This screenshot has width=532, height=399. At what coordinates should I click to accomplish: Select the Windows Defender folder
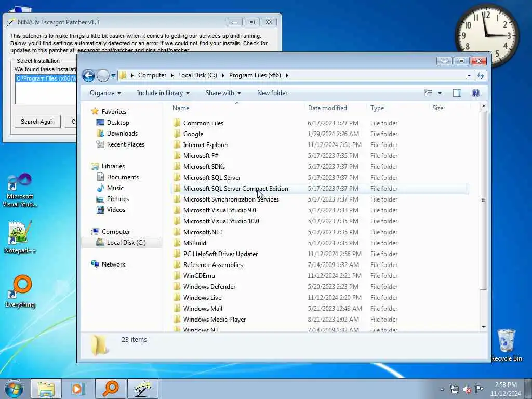(x=209, y=287)
